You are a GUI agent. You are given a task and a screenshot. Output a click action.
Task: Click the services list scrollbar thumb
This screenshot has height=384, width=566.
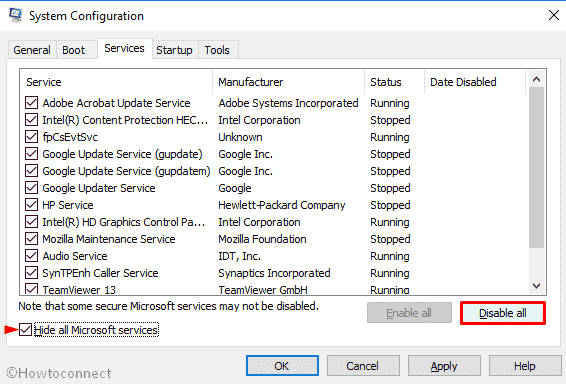tap(536, 167)
